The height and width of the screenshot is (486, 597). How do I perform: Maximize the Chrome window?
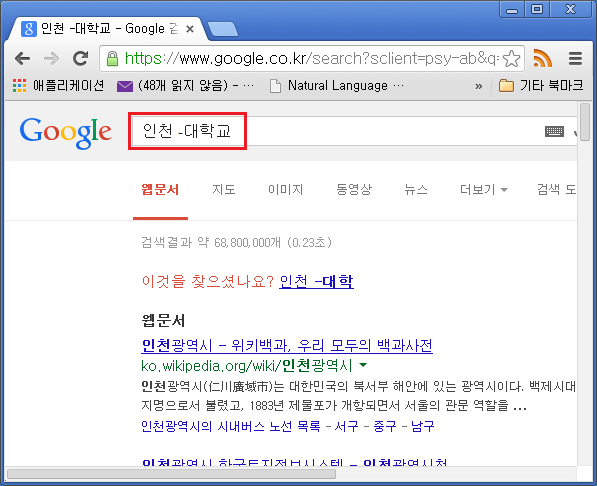[537, 10]
